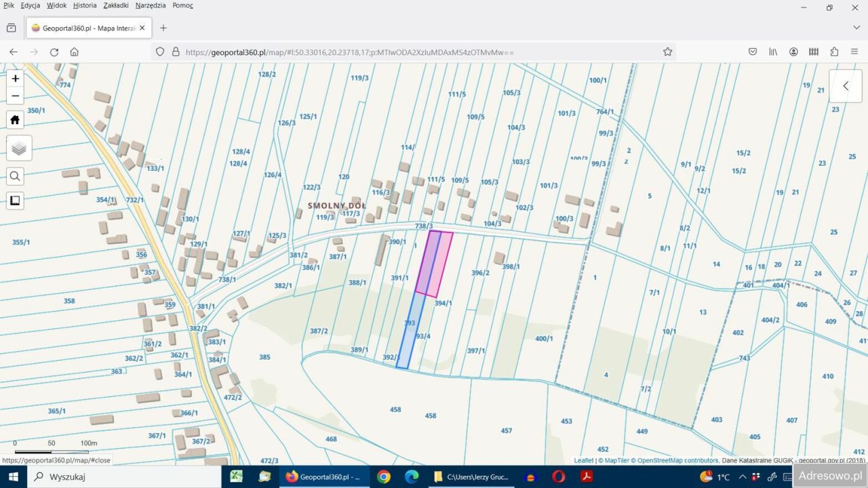Click parcel label 385

click(264, 357)
